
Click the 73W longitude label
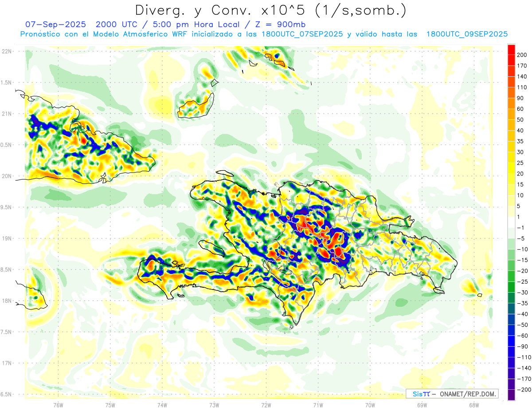(214, 405)
